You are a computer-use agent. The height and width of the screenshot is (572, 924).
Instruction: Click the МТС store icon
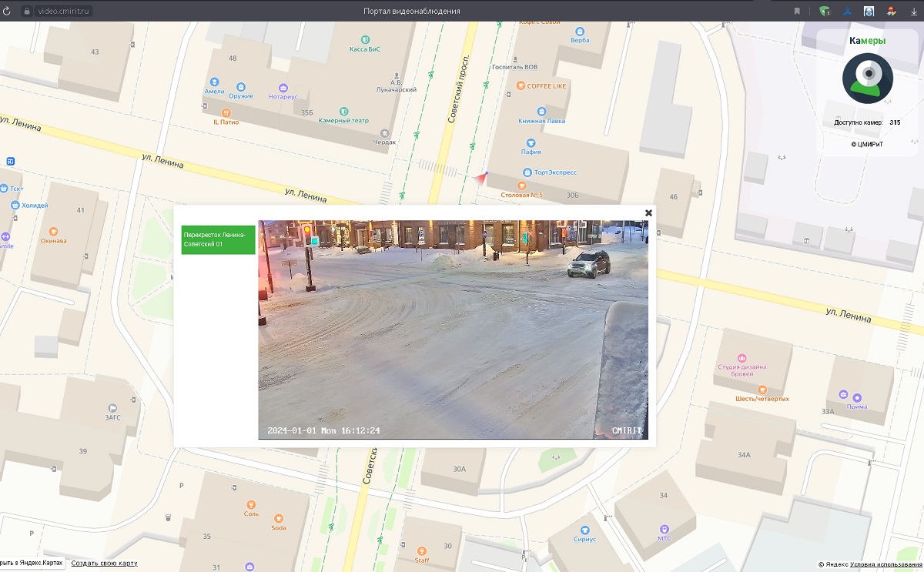664,529
